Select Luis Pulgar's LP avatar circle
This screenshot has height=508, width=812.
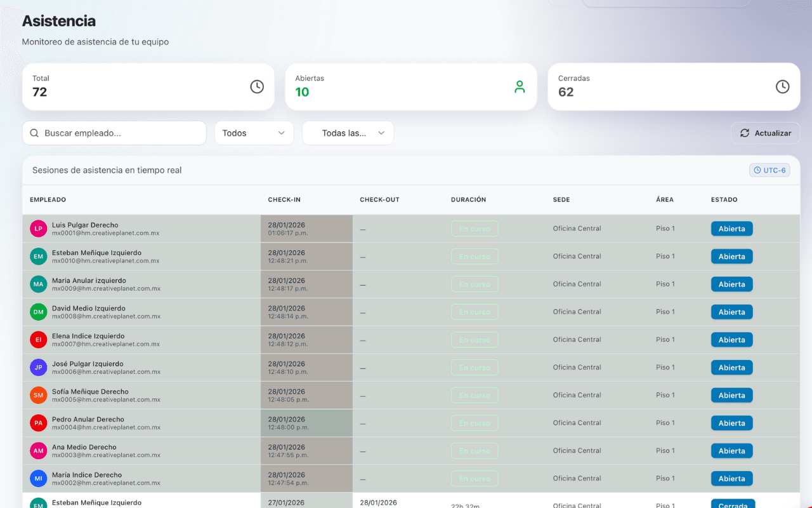(x=38, y=228)
